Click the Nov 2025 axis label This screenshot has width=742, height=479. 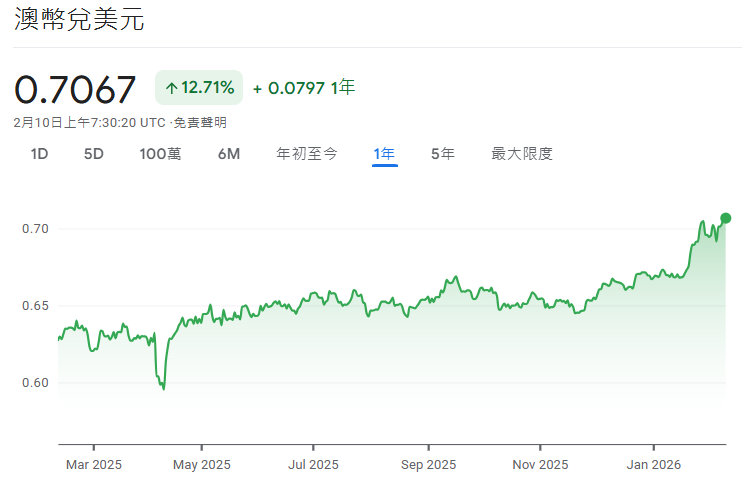(x=540, y=465)
